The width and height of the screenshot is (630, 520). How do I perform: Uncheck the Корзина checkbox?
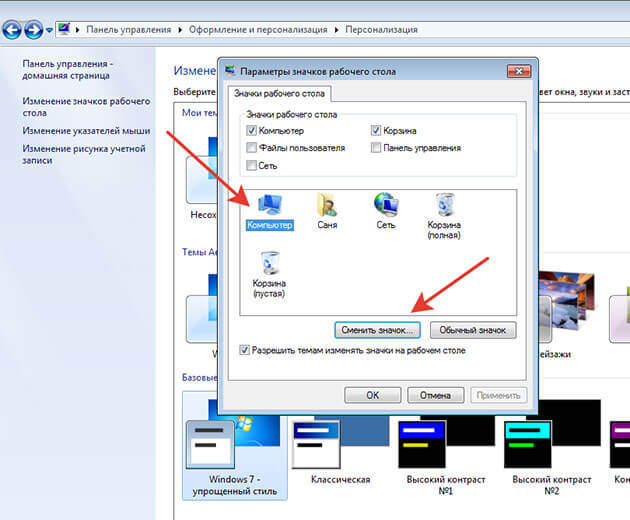[376, 130]
